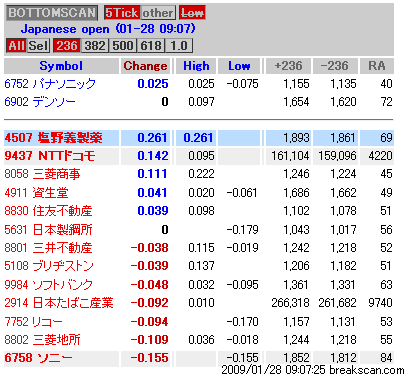Sort by the Symbol column header
The image size is (405, 376).
pos(61,66)
